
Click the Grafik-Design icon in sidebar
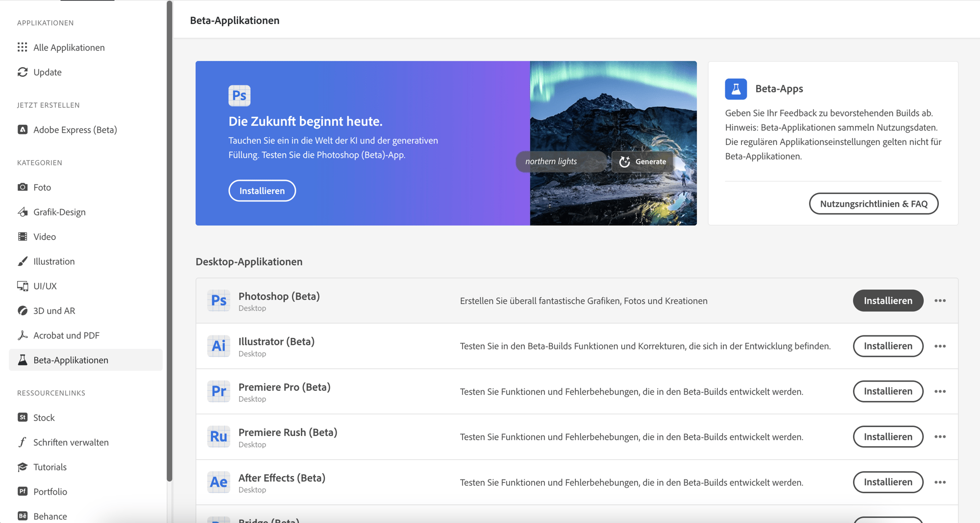pos(23,212)
